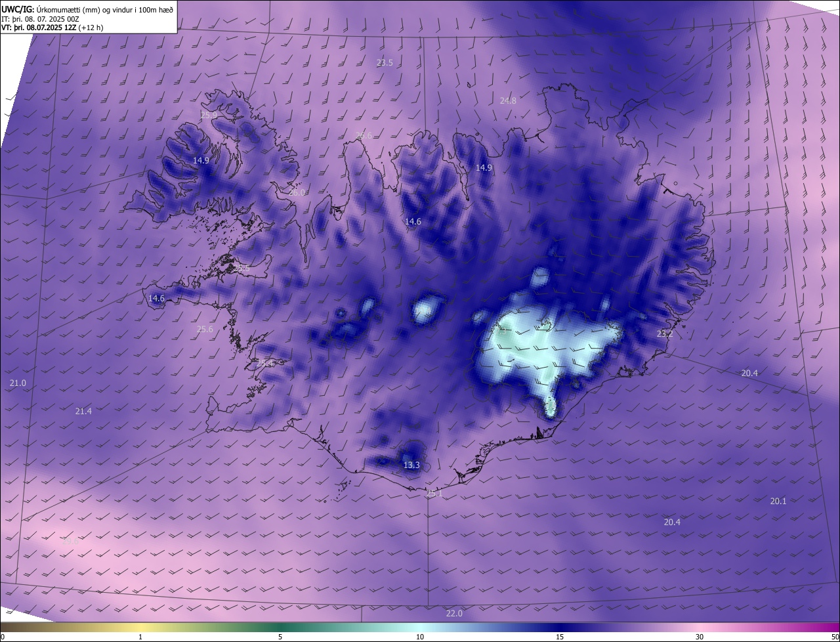Click the 23.5 value label on the map

point(385,63)
